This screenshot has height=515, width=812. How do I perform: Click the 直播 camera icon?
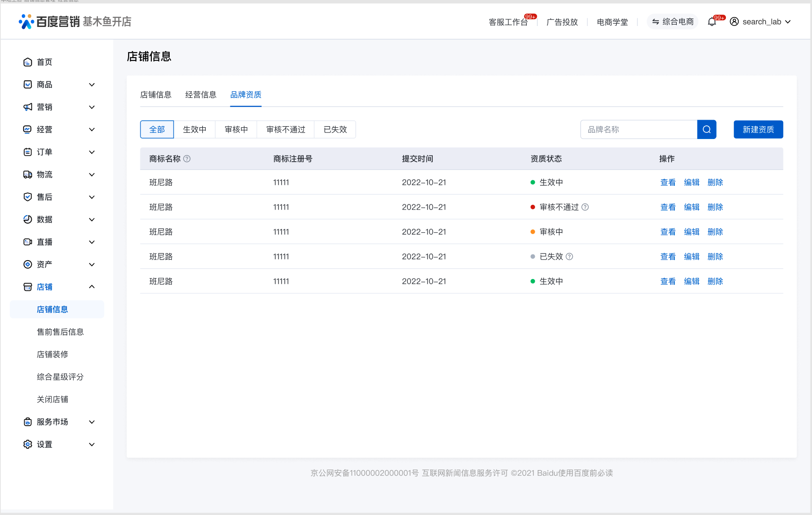click(28, 242)
